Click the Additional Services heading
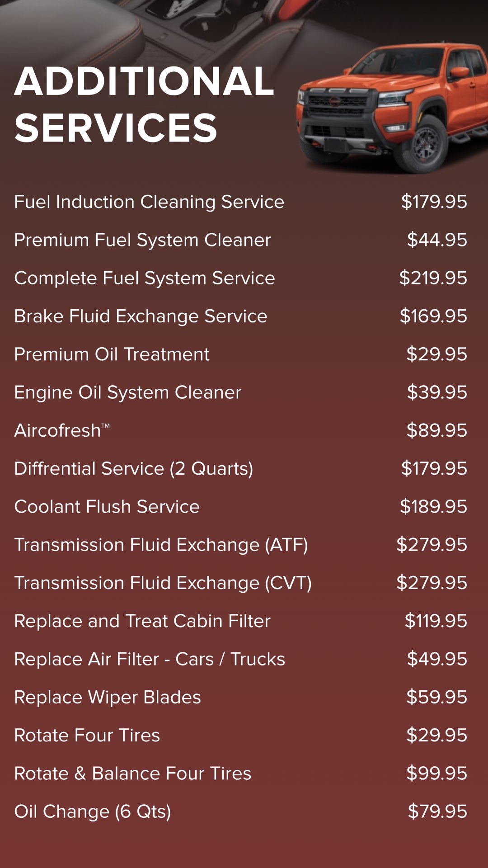This screenshot has height=868, width=488. pyautogui.click(x=144, y=104)
